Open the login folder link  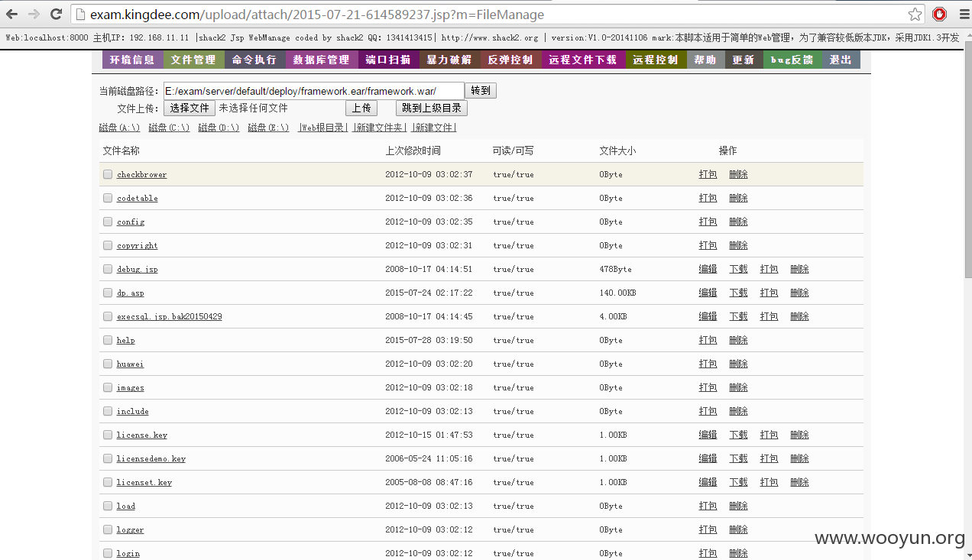click(128, 554)
